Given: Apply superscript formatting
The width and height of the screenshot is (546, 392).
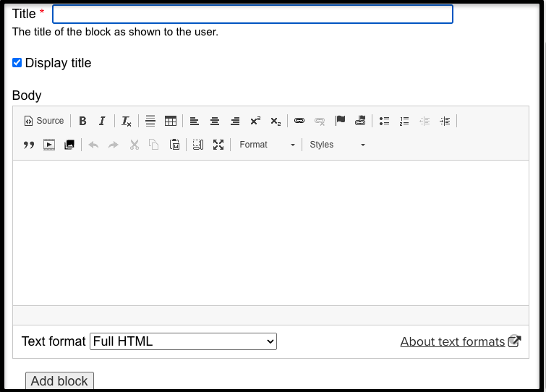Looking at the screenshot, I should click(x=255, y=121).
